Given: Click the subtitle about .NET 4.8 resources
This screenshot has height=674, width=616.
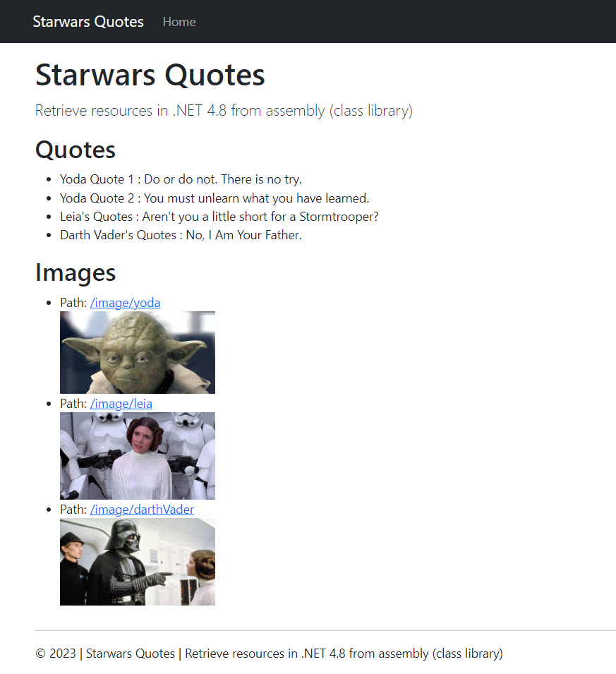Looking at the screenshot, I should (224, 111).
